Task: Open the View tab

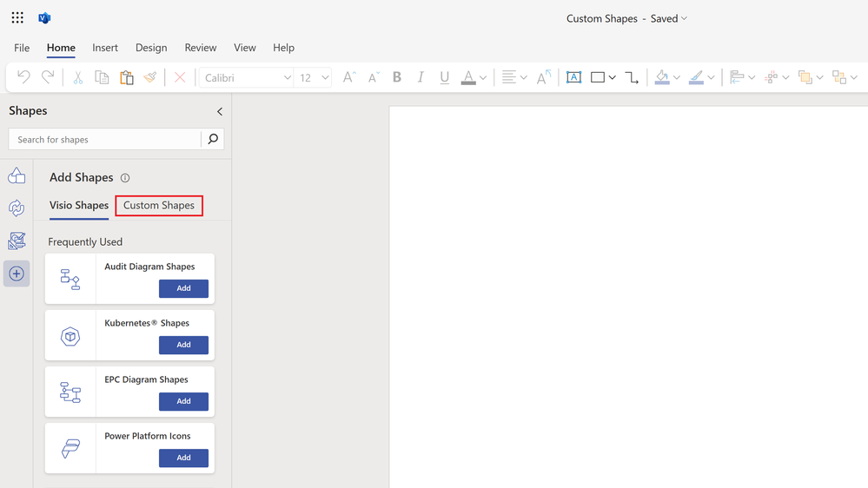Action: click(x=245, y=48)
